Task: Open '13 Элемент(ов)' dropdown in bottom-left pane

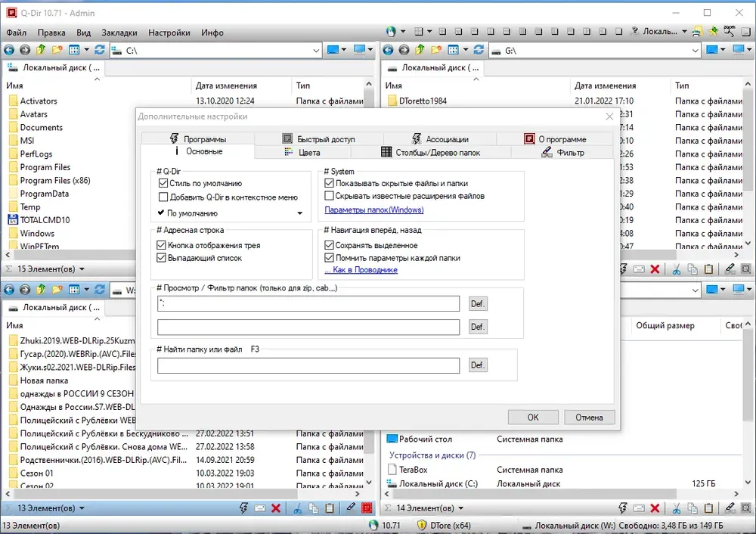Action: pyautogui.click(x=82, y=508)
